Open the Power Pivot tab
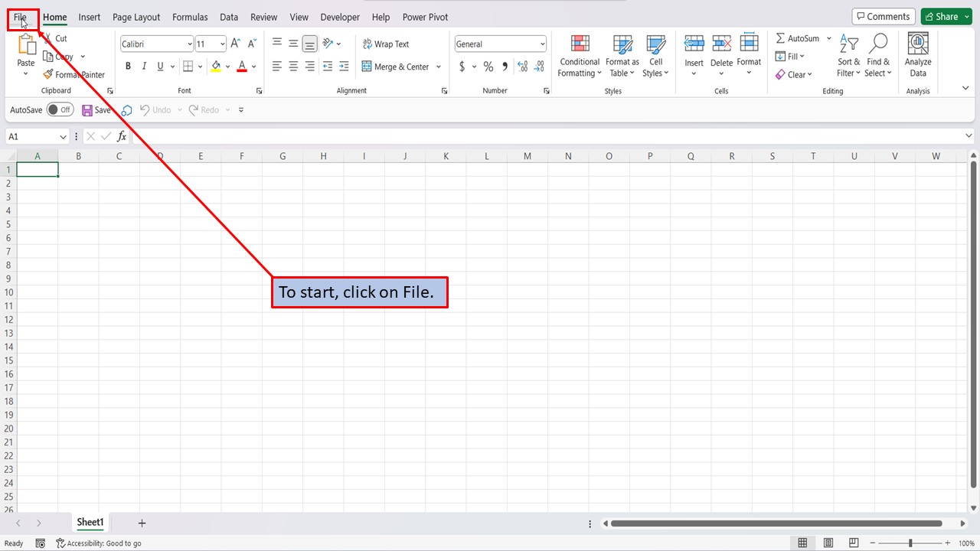Viewport: 980px width, 551px height. [424, 17]
